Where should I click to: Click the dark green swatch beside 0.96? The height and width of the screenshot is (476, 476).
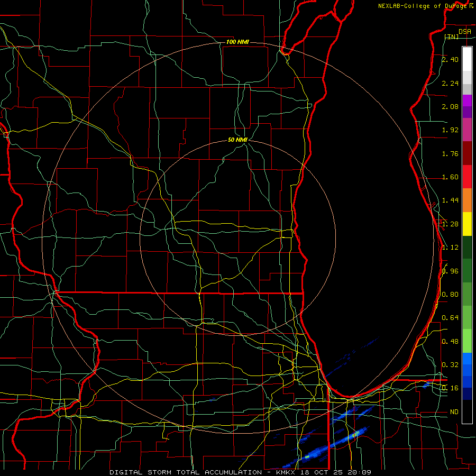click(467, 271)
